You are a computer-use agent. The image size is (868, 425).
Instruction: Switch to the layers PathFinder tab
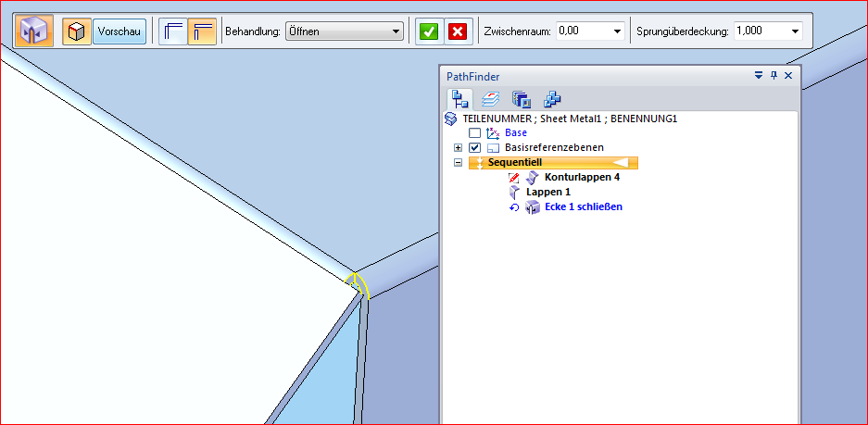point(490,99)
